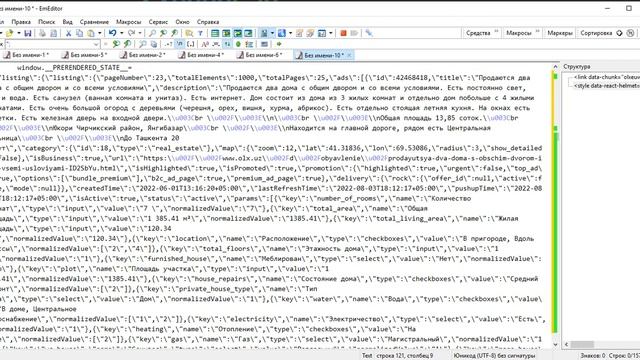Screen dimensions: 640x360
Task: Click the diamond icon next to Сортировка
Action: point(619,33)
